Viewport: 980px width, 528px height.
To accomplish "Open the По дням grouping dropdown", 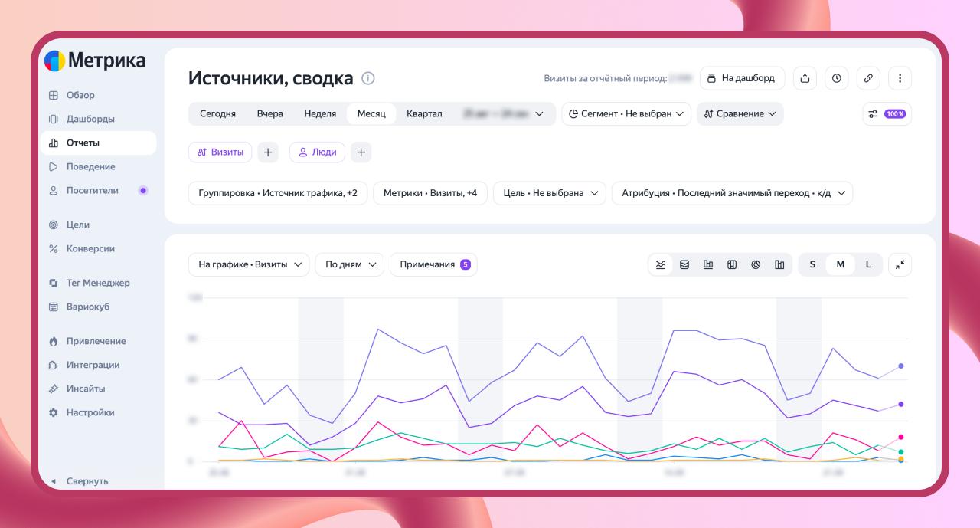I will pos(350,264).
